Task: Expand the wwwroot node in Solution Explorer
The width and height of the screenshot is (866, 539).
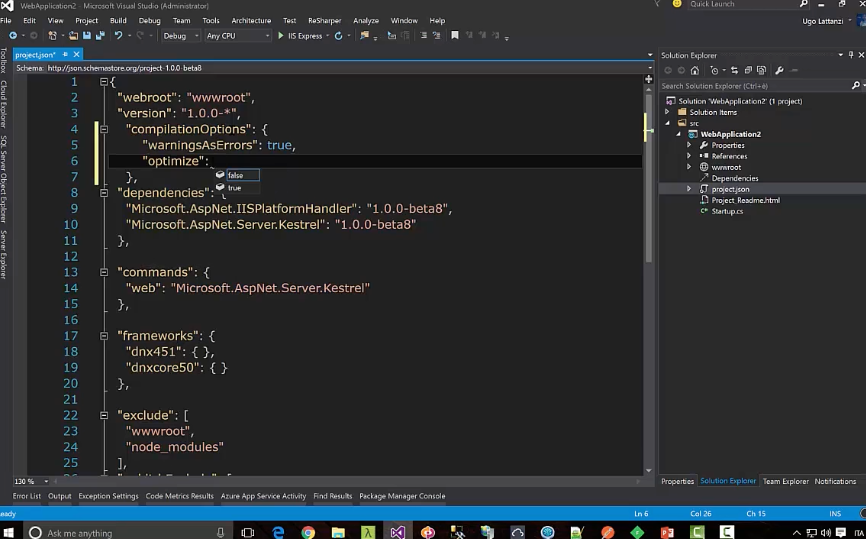Action: tap(689, 167)
